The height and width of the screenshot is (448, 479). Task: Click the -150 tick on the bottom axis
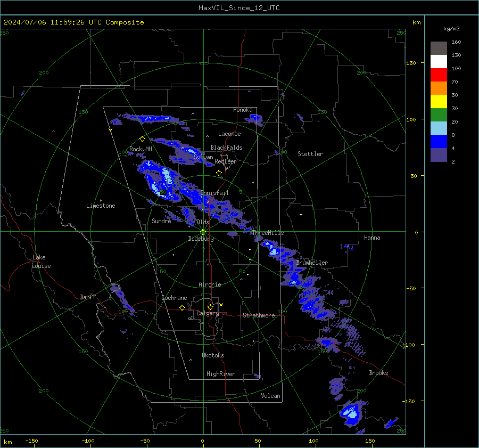click(x=31, y=441)
